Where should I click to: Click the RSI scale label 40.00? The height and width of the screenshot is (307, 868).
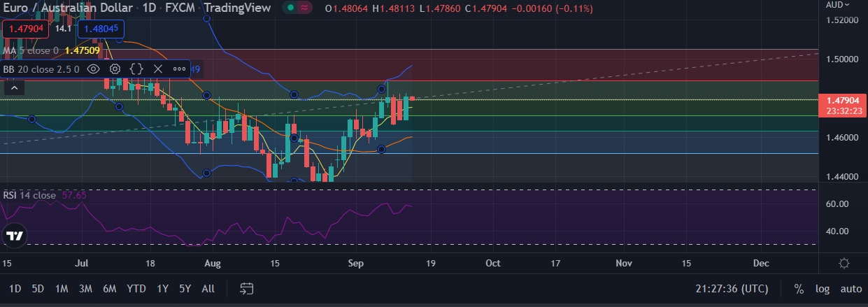click(838, 231)
